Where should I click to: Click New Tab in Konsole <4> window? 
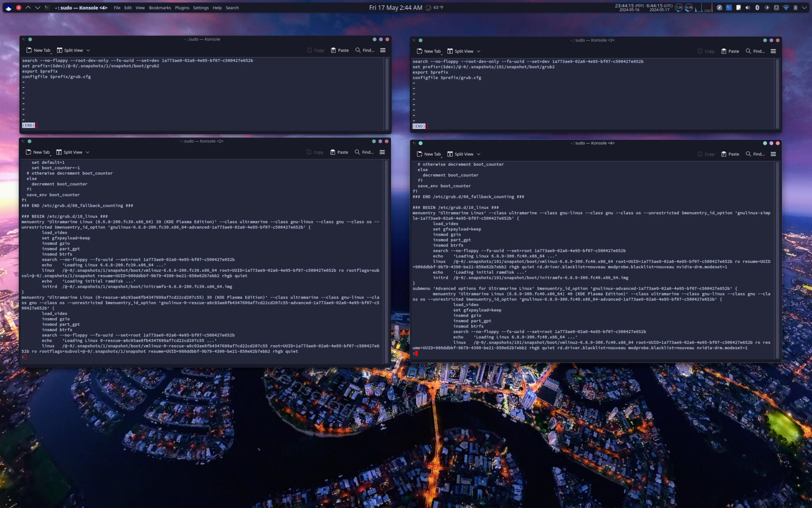(x=429, y=154)
